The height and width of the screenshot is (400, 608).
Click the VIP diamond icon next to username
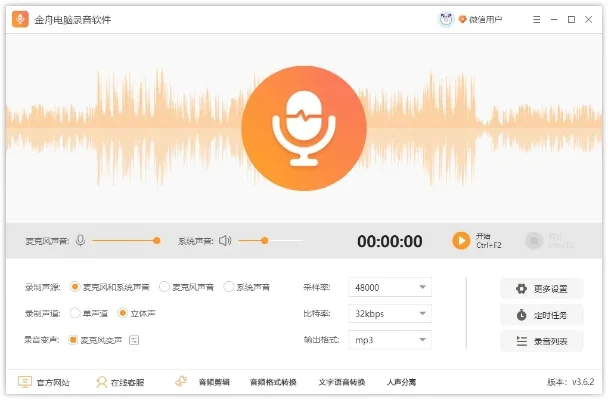[463, 19]
